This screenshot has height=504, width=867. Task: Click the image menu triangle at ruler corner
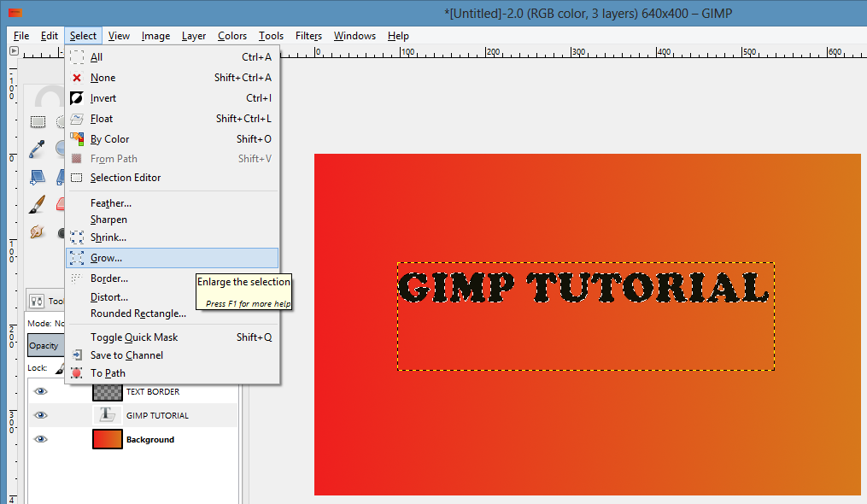coord(14,51)
